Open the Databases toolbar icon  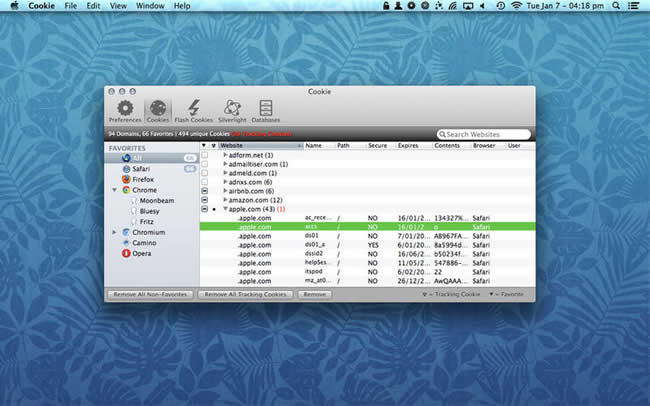pos(266,111)
